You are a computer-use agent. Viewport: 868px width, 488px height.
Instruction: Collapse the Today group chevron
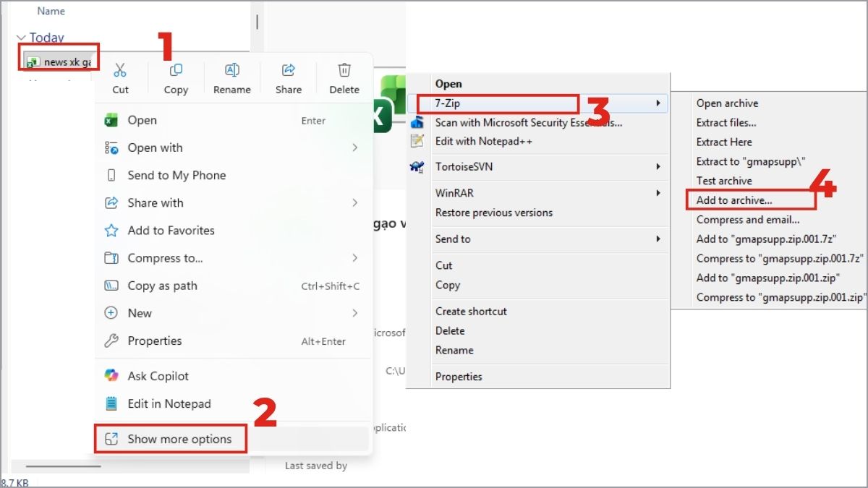pos(21,38)
